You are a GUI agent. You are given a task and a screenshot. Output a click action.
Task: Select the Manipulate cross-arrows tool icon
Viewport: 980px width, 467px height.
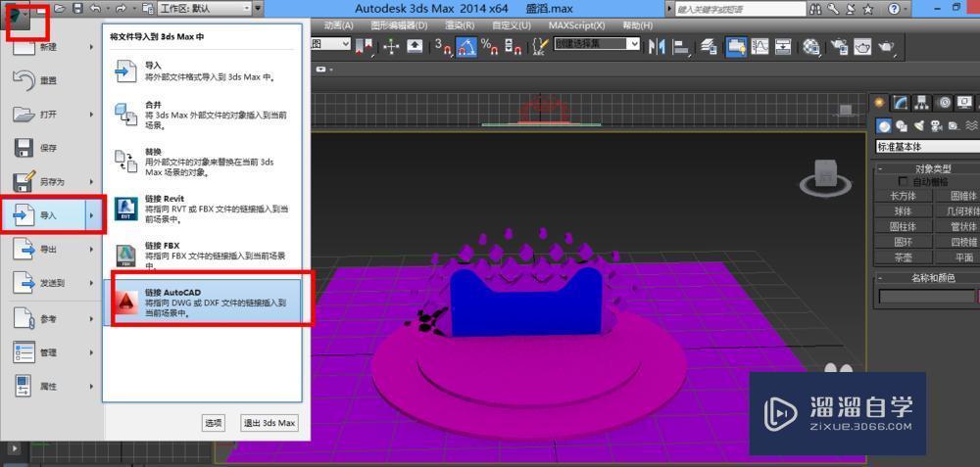pyautogui.click(x=392, y=46)
